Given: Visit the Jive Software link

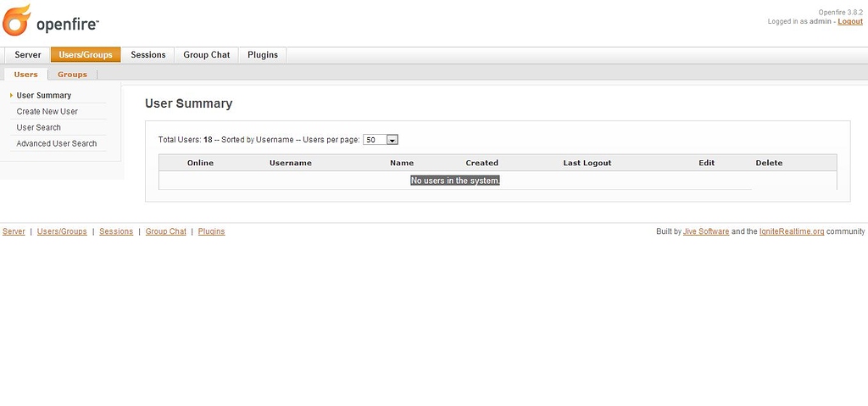Looking at the screenshot, I should [x=706, y=231].
